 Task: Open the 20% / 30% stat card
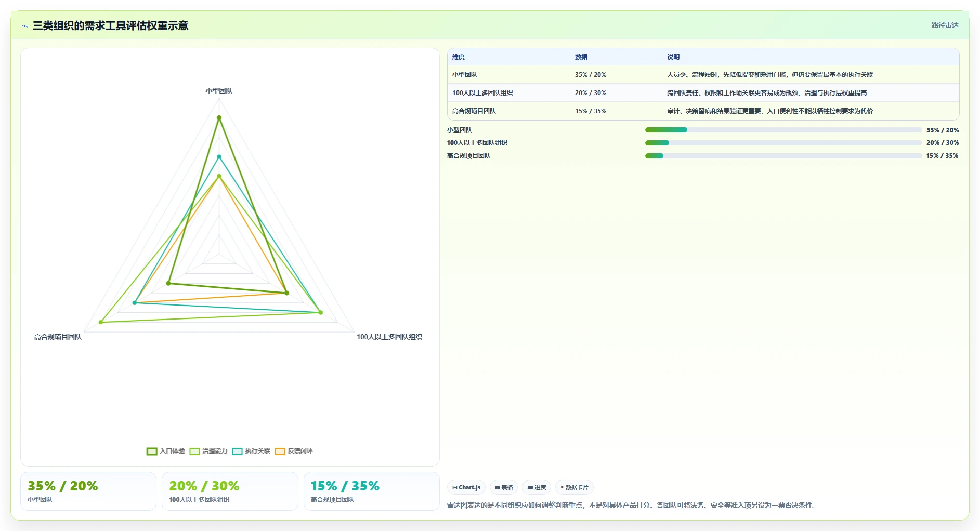(230, 492)
